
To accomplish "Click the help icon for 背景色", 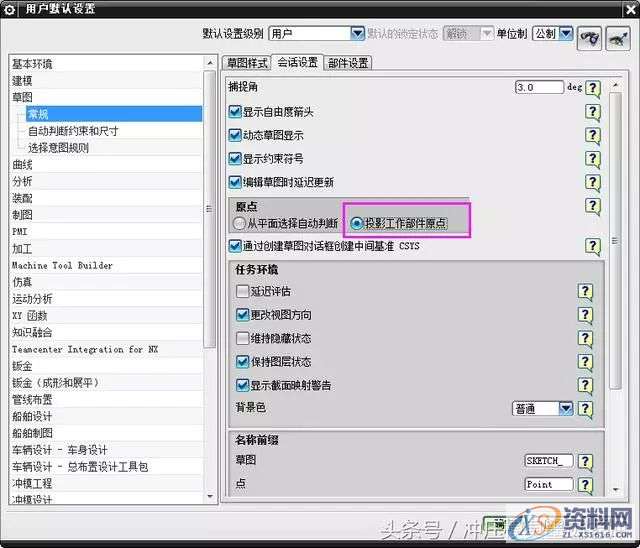I will pyautogui.click(x=585, y=408).
